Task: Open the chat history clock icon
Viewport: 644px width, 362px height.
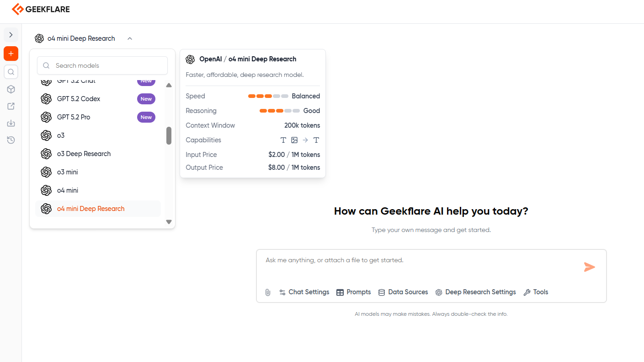Action: (x=11, y=140)
